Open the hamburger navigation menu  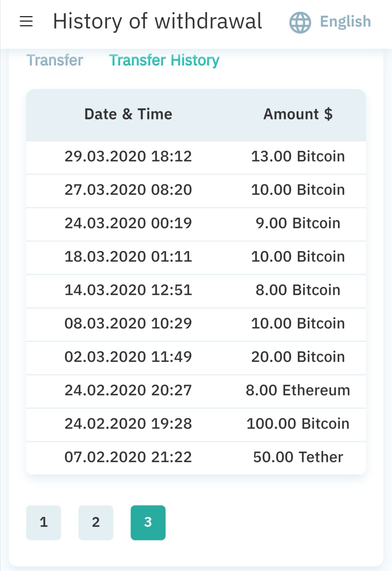pos(26,21)
